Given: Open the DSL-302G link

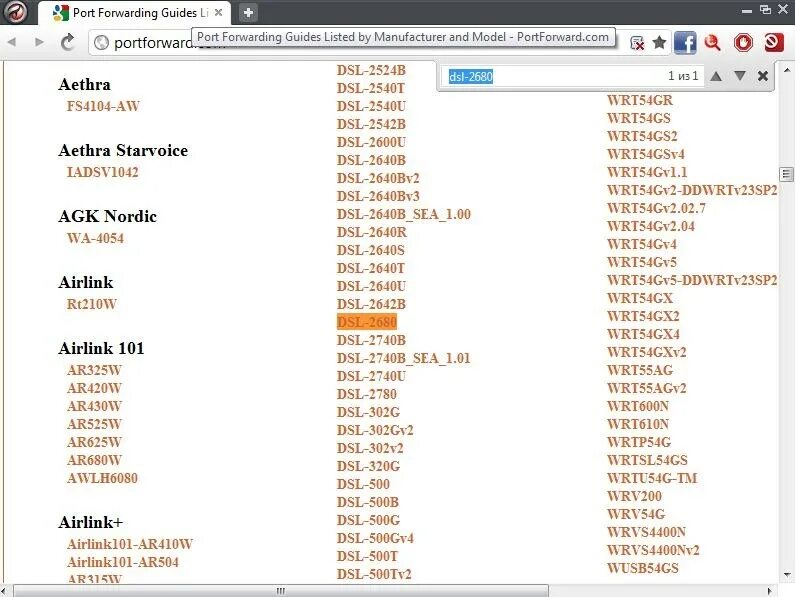Looking at the screenshot, I should (x=368, y=412).
